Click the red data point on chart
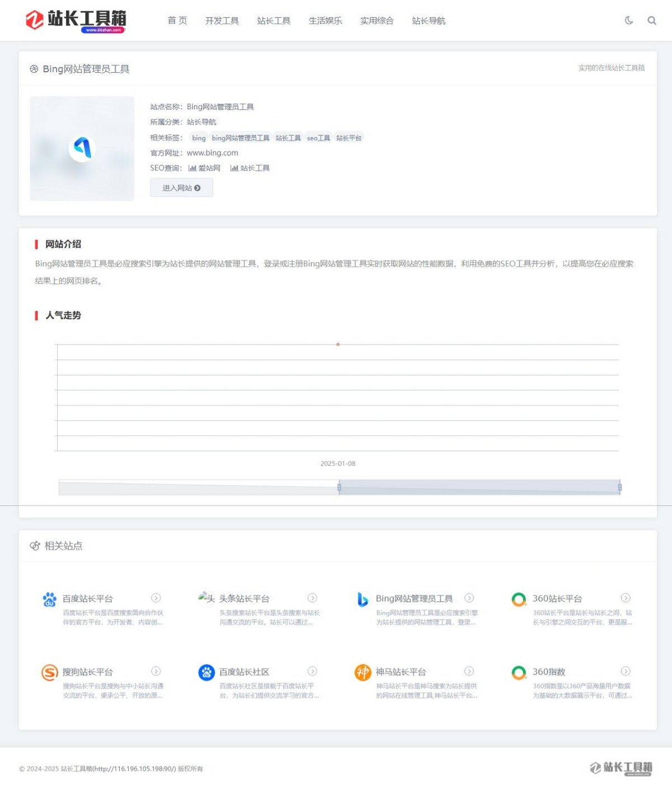Screen dimensions: 672x789 338,344
